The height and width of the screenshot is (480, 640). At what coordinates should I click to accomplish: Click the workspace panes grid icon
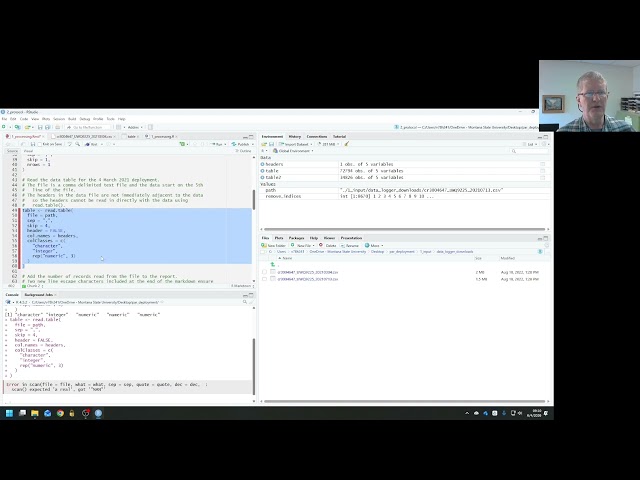tap(119, 127)
